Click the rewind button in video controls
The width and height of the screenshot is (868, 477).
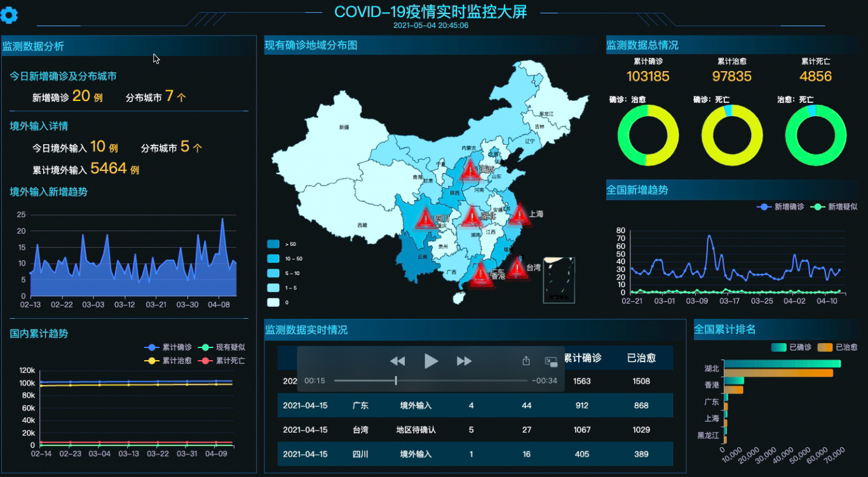(x=397, y=361)
